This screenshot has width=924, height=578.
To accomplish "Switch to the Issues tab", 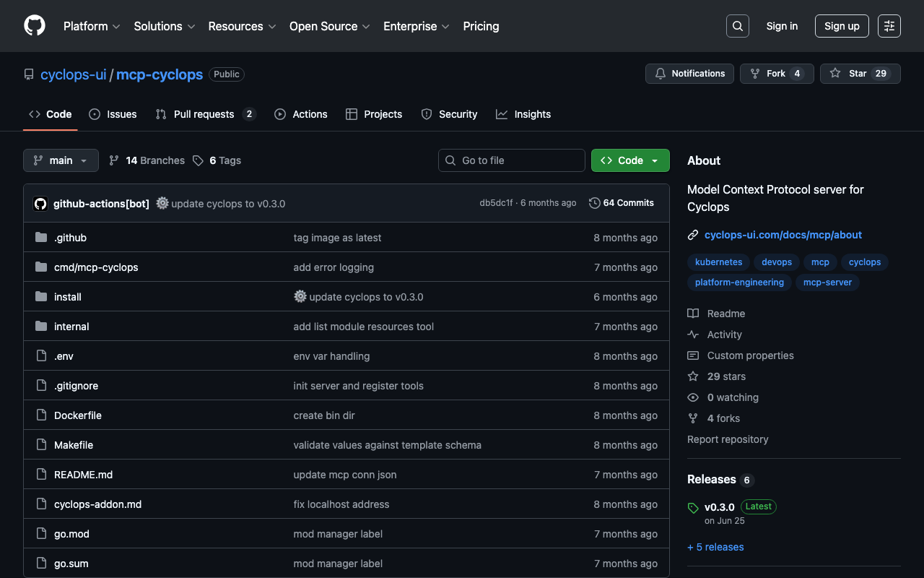I will click(113, 114).
